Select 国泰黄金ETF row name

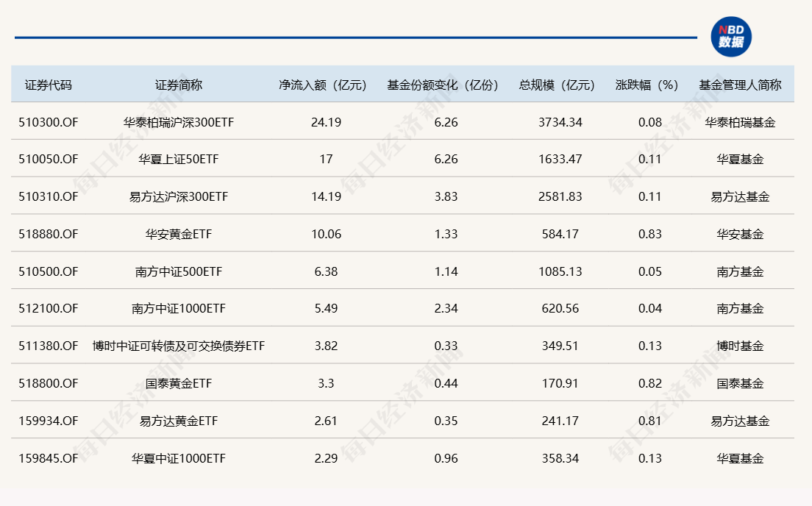tap(179, 384)
